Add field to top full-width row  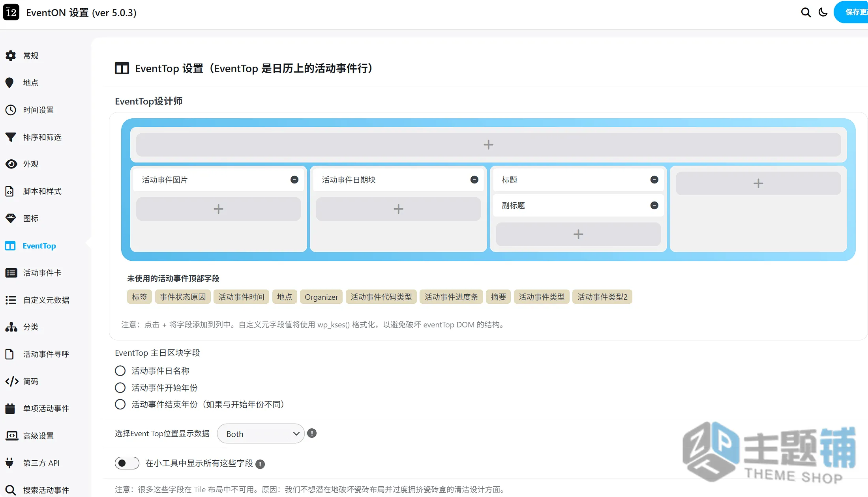488,145
